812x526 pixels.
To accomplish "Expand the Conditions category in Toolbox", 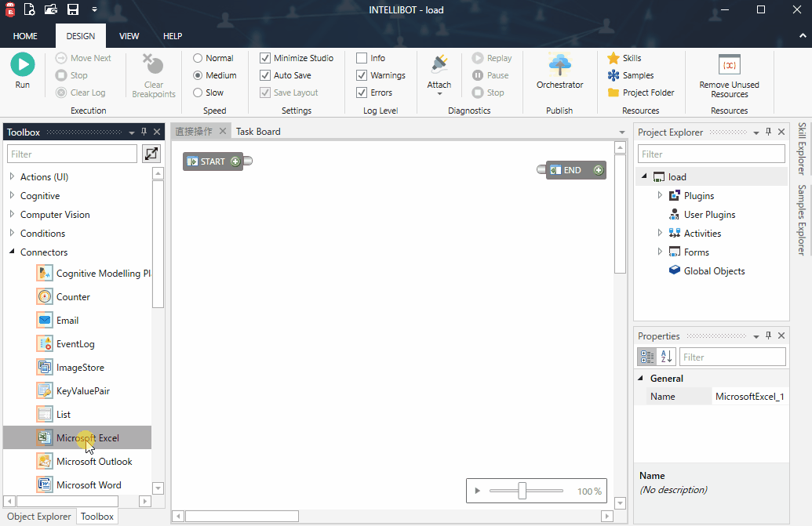I will coord(13,233).
